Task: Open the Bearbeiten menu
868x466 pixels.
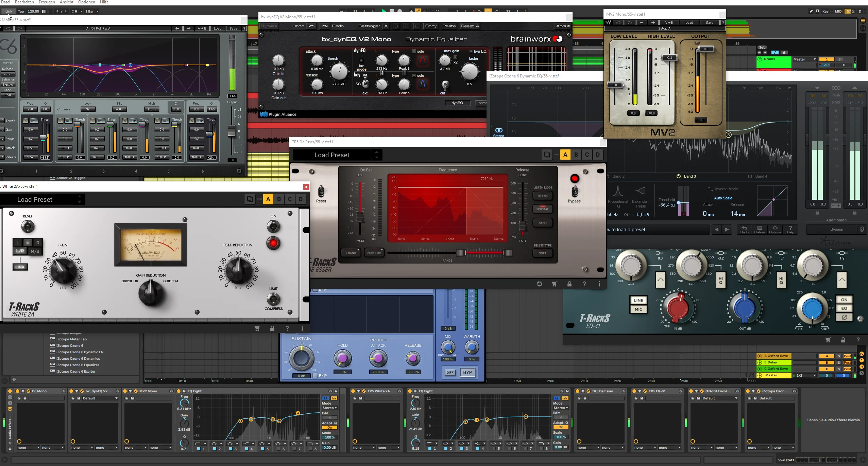Action: tap(24, 2)
